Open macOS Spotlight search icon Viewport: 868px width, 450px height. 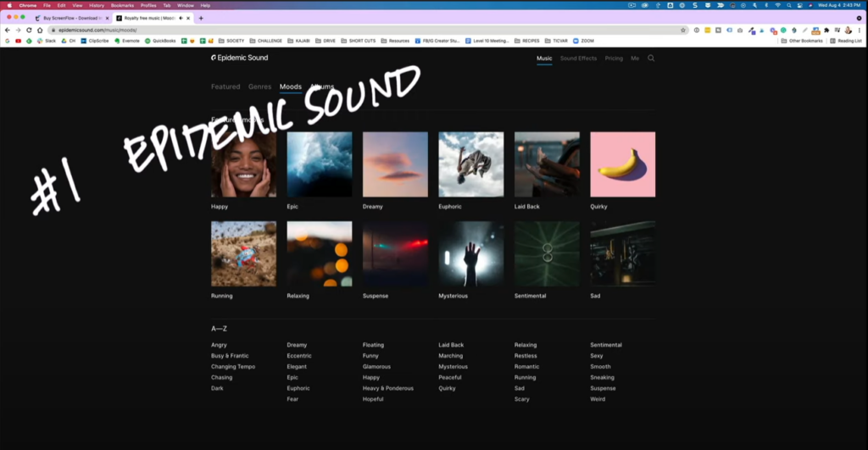[x=789, y=5]
